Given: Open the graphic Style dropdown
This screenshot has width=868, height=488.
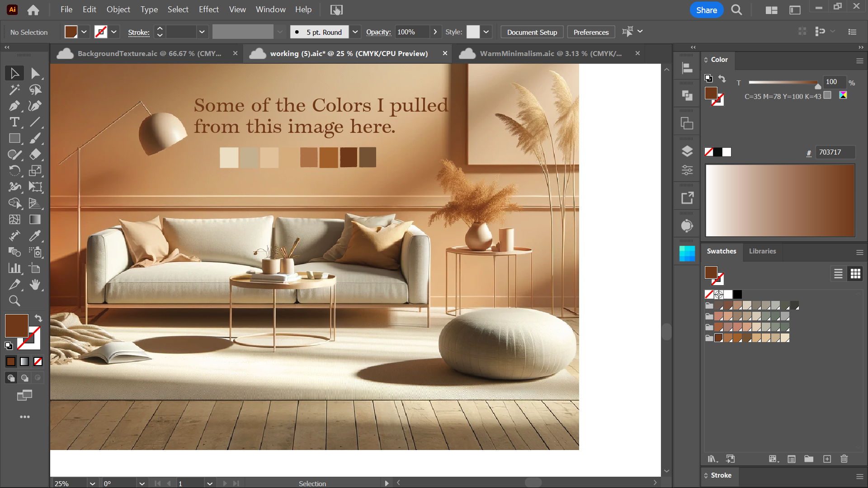Looking at the screenshot, I should click(486, 32).
